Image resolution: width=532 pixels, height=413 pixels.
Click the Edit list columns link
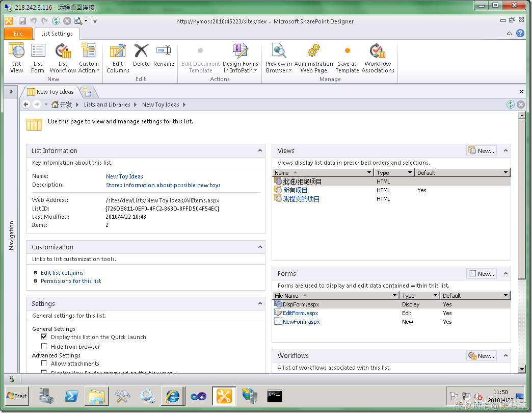tap(62, 272)
